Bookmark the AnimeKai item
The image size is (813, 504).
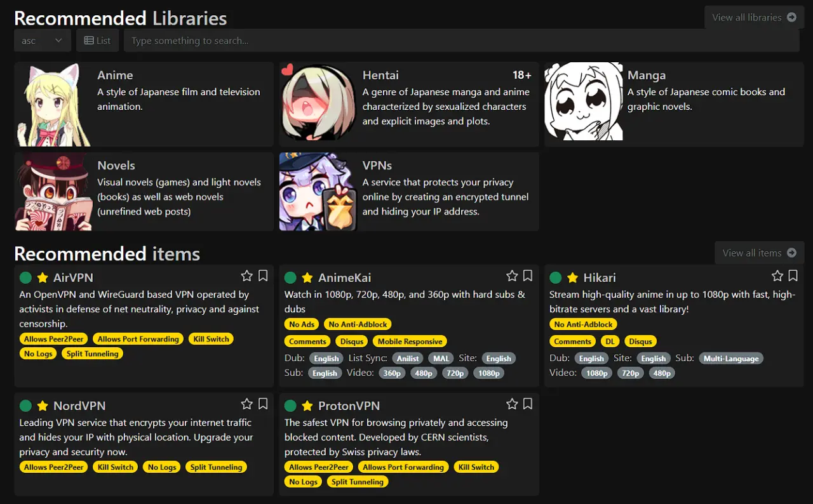coord(528,276)
